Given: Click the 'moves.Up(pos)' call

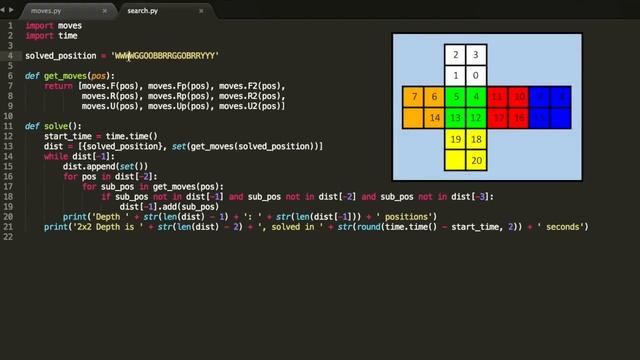Looking at the screenshot, I should point(179,106).
